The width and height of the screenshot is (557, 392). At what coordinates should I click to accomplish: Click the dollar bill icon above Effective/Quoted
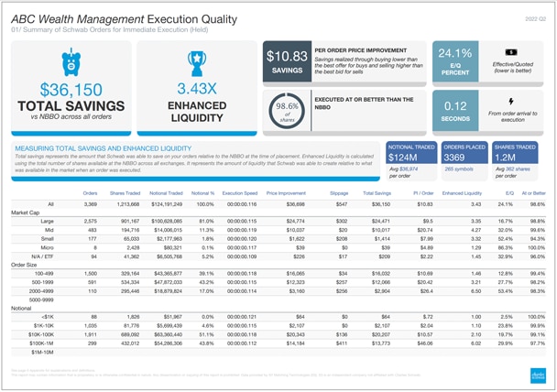(x=511, y=52)
